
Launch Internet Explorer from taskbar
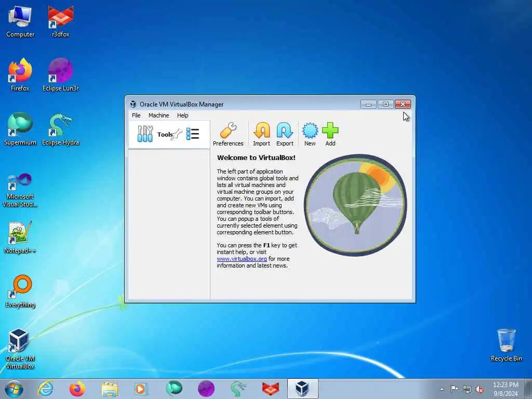[x=46, y=389]
